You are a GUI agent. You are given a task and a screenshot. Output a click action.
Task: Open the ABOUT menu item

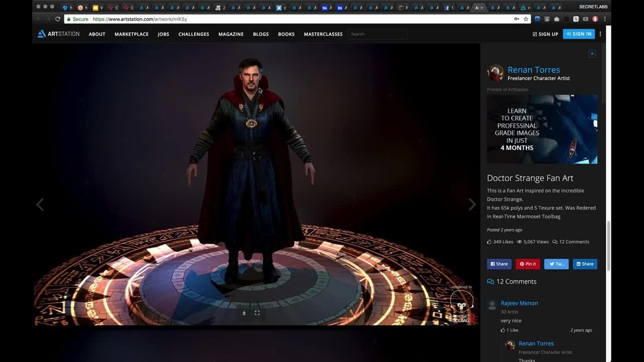point(97,34)
